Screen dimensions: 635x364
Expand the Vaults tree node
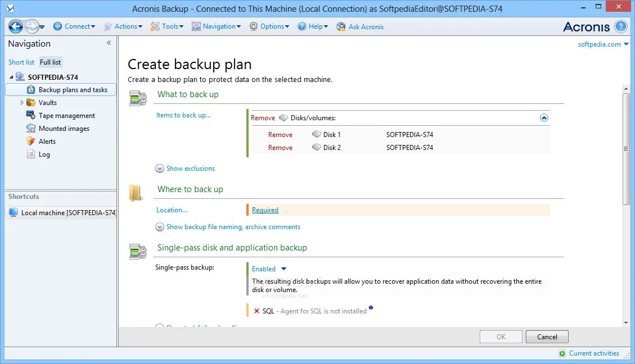point(22,103)
